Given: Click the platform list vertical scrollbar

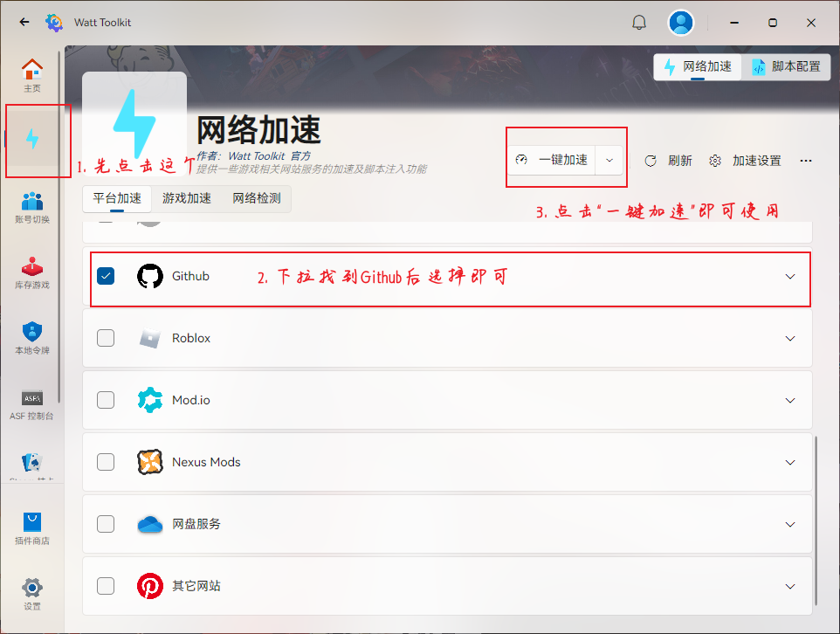Looking at the screenshot, I should pos(816,520).
